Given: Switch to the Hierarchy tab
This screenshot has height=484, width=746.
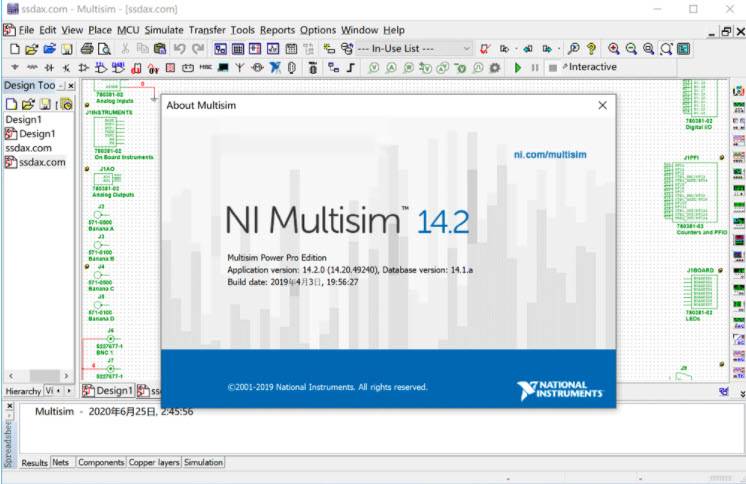Looking at the screenshot, I should [23, 391].
